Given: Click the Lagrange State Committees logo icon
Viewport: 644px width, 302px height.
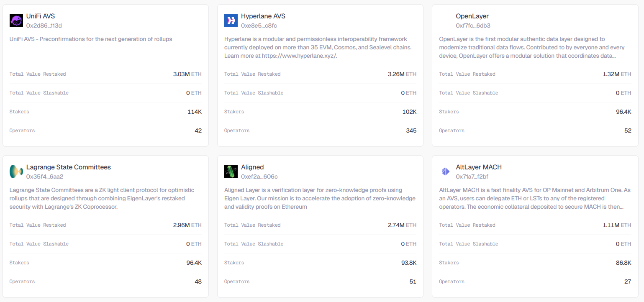Looking at the screenshot, I should [x=16, y=171].
